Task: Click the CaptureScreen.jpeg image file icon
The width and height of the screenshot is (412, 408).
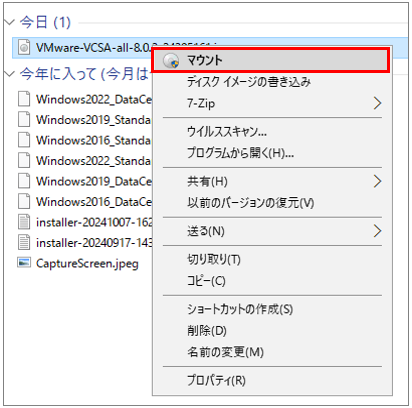Action: [24, 263]
